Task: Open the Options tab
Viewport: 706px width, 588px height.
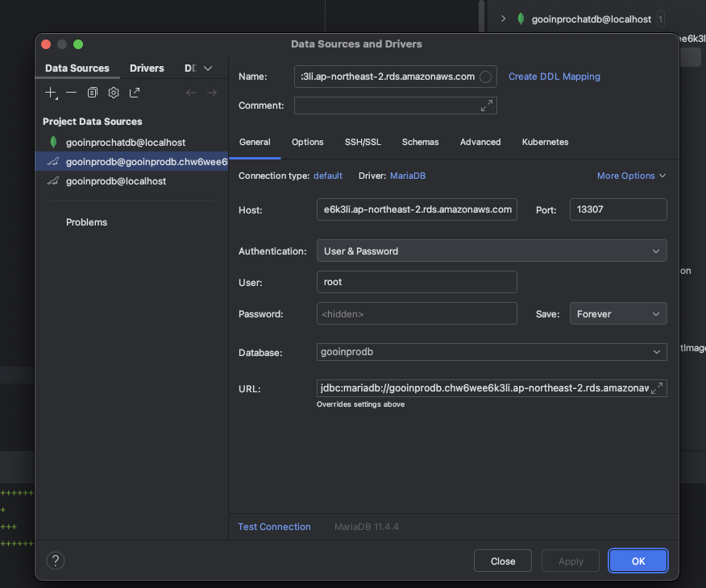Action: pyautogui.click(x=308, y=142)
